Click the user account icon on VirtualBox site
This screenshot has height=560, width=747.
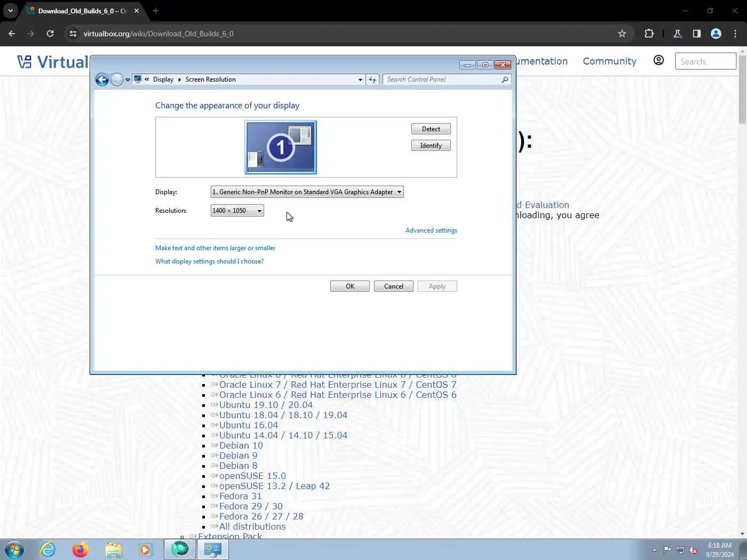coord(658,60)
